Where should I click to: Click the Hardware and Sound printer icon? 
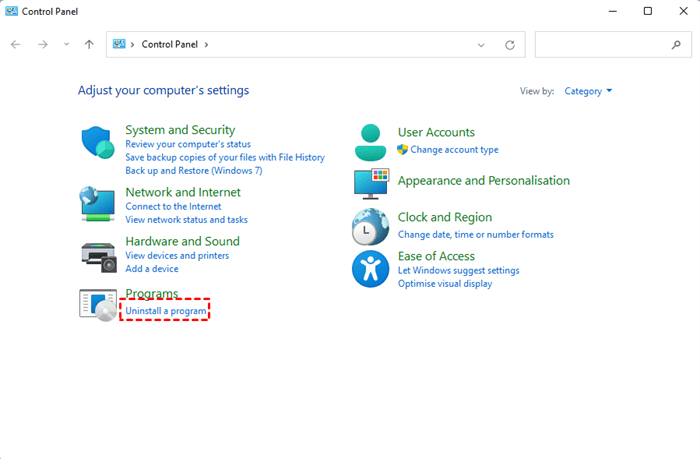99,256
